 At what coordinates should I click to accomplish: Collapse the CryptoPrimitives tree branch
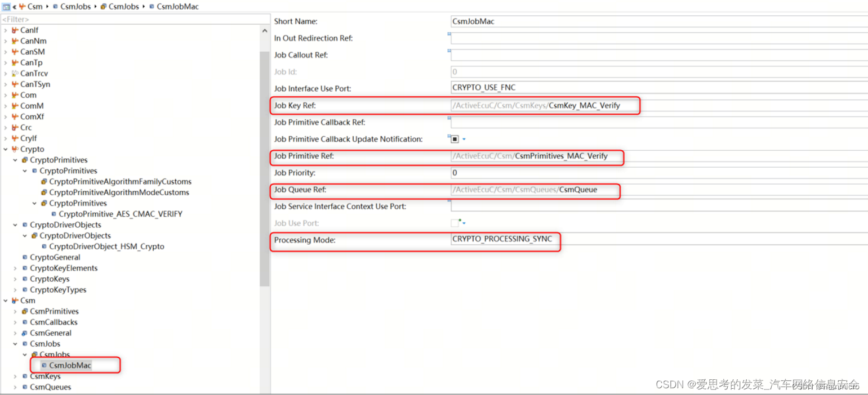(x=15, y=160)
